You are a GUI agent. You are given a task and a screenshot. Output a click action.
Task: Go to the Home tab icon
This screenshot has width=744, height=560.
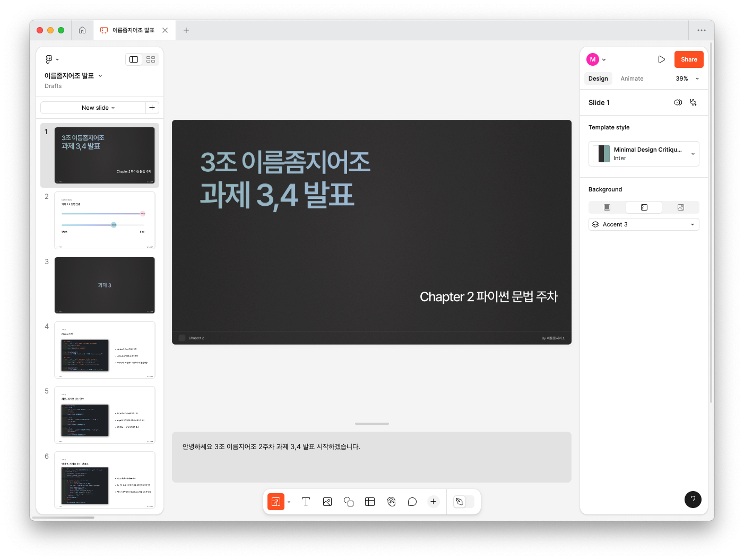click(82, 30)
